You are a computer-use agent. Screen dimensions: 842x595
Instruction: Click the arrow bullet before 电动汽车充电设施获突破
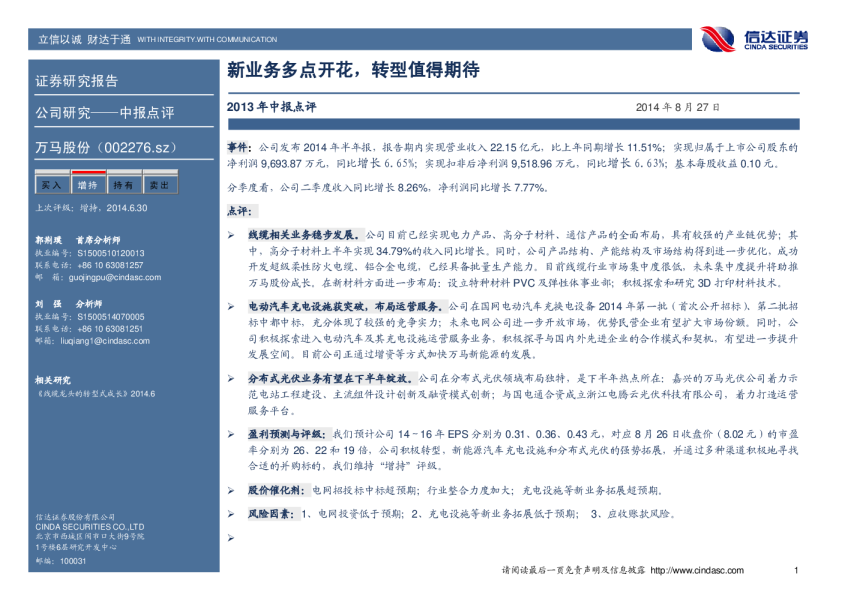click(231, 306)
